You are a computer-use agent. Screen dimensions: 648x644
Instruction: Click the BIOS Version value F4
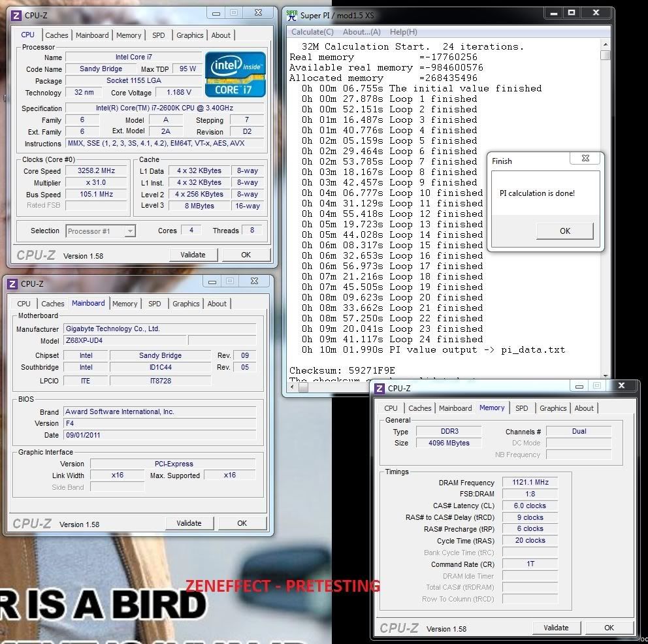(x=160, y=424)
